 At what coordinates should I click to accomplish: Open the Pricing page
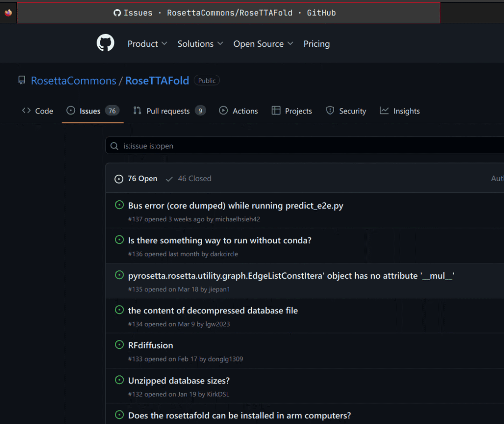pyautogui.click(x=316, y=44)
